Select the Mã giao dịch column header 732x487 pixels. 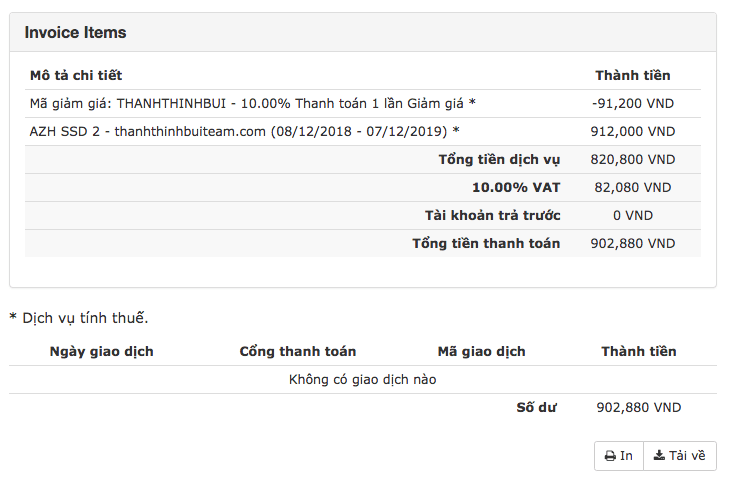481,351
